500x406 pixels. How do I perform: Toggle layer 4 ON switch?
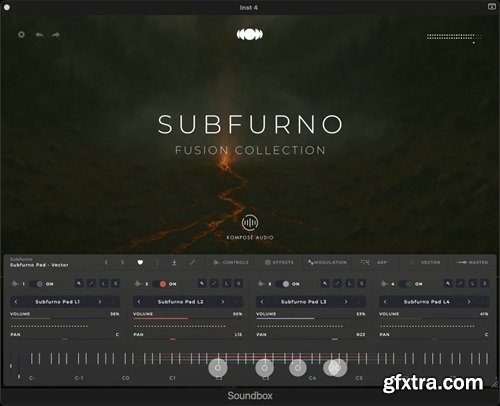406,284
